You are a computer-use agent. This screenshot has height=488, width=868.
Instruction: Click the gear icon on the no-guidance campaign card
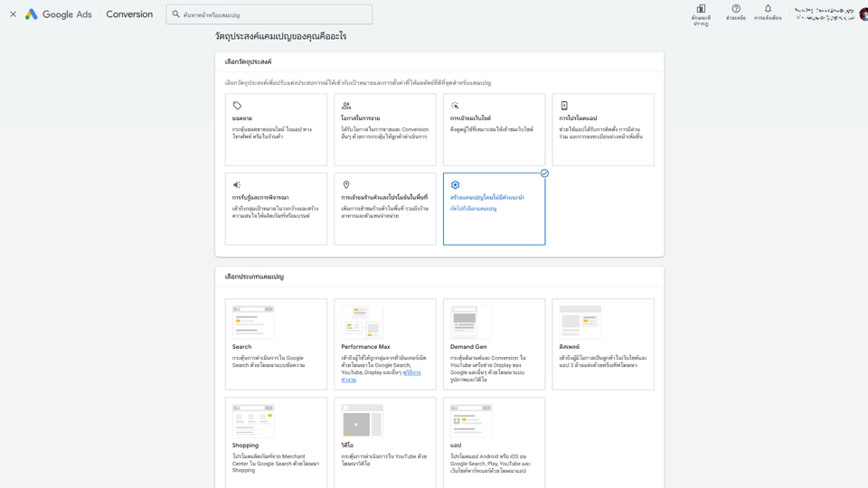click(x=455, y=185)
